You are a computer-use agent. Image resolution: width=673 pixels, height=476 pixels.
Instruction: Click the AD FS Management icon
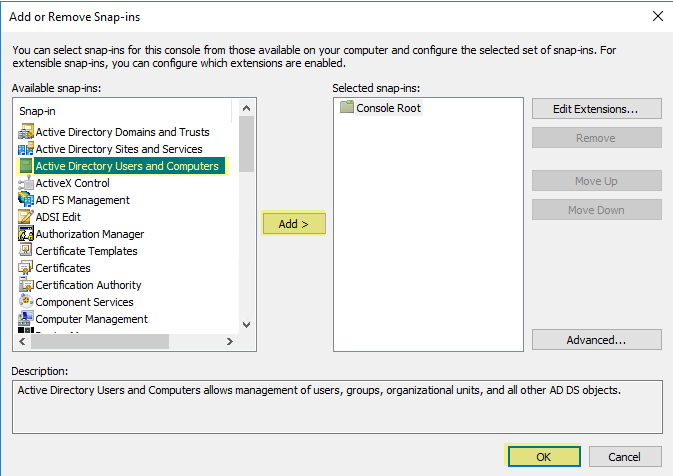pyautogui.click(x=26, y=200)
